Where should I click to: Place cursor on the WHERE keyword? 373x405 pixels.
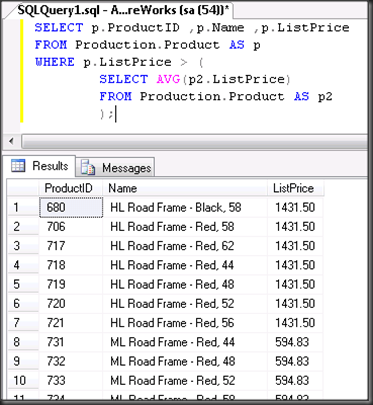point(55,62)
